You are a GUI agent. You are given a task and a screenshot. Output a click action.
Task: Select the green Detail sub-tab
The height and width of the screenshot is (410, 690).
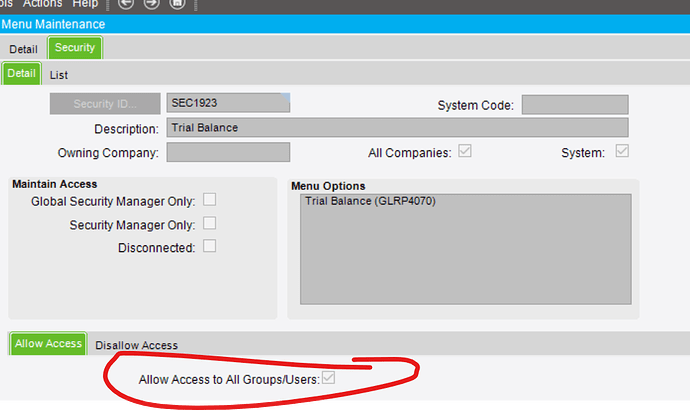click(x=21, y=73)
